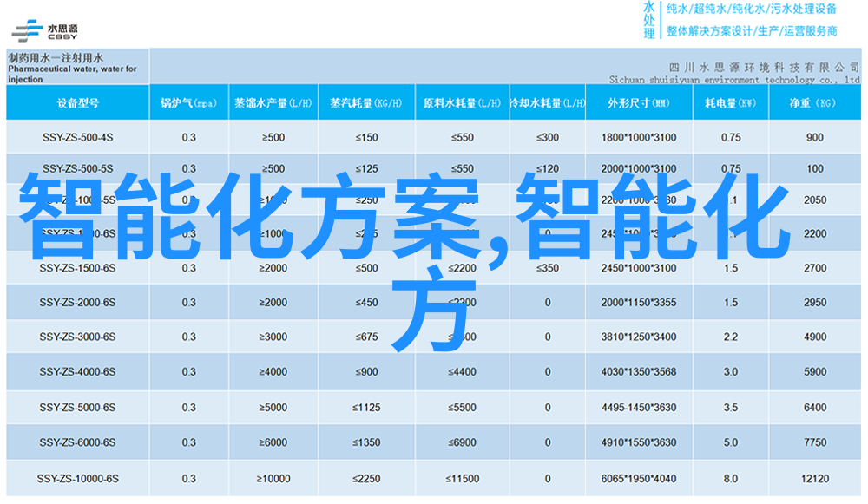Click the 2450*1000*3100 dimensions cell
868x504 pixels.
(639, 268)
